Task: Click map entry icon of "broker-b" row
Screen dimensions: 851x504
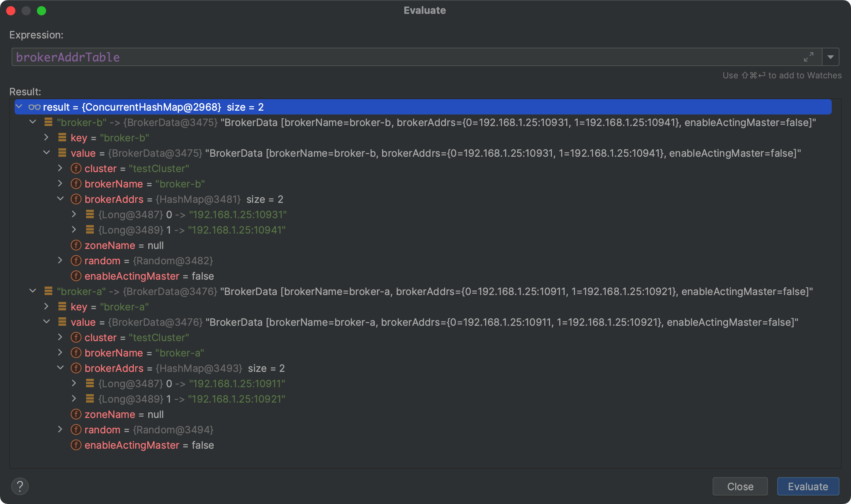Action: pyautogui.click(x=48, y=122)
